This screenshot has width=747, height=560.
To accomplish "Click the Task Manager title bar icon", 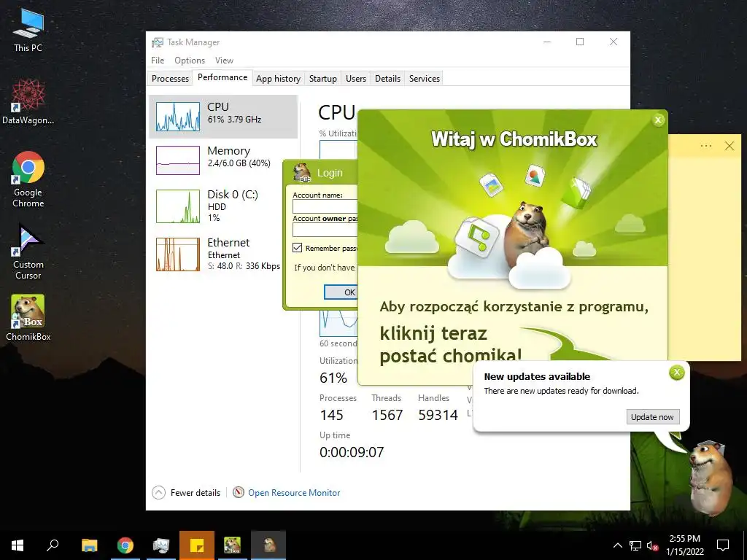I will (x=158, y=42).
